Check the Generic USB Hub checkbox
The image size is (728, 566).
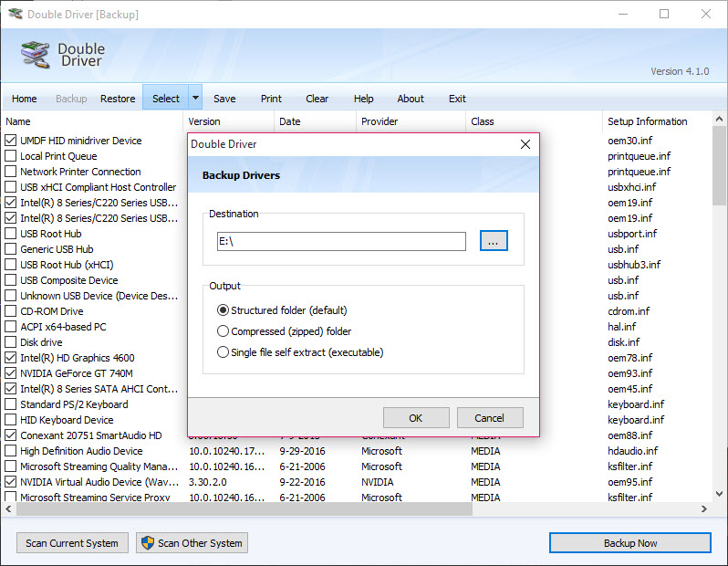pos(10,249)
